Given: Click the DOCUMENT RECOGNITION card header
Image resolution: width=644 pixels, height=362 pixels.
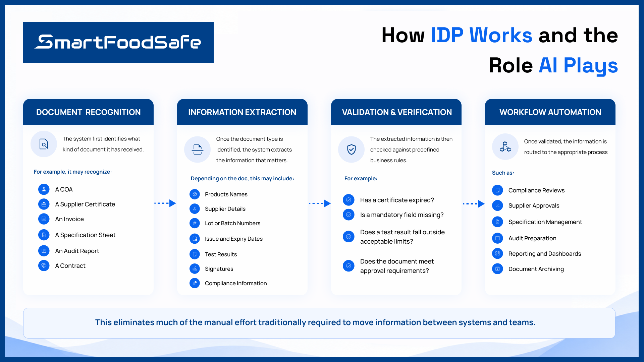Looking at the screenshot, I should (x=88, y=112).
